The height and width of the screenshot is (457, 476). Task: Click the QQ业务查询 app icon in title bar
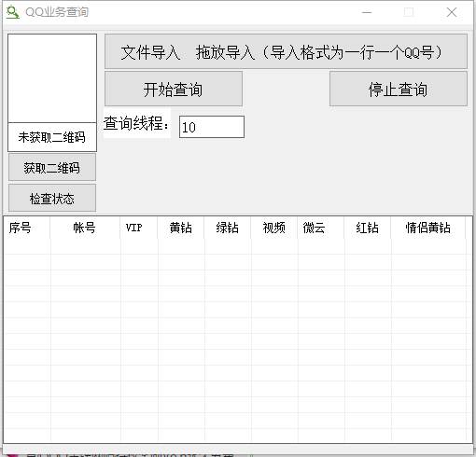click(x=13, y=12)
